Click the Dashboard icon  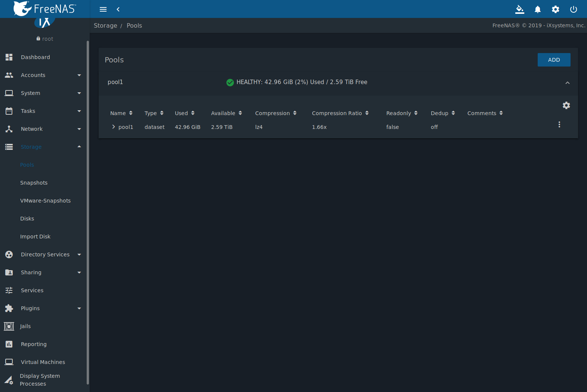9,57
